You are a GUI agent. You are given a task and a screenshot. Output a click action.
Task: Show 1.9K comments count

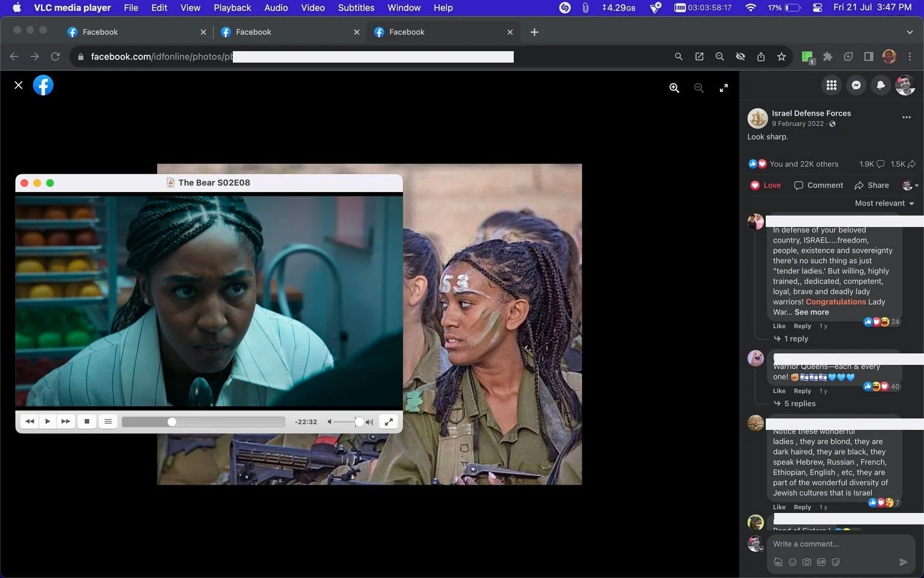(872, 164)
